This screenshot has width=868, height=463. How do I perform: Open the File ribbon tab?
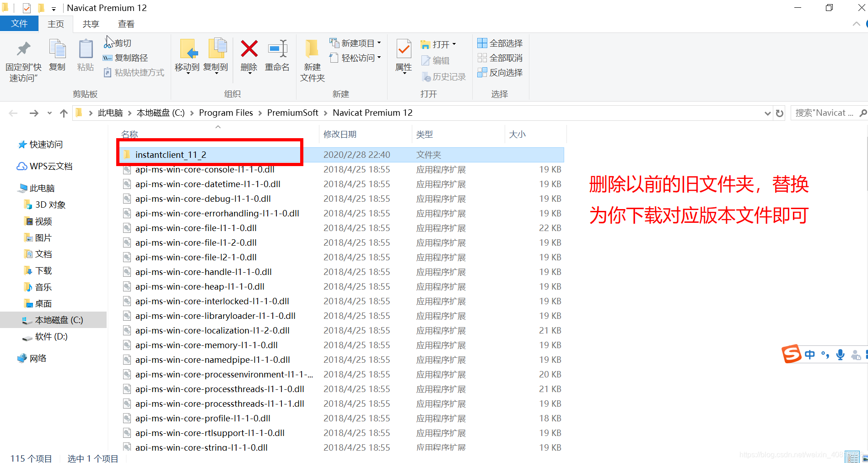click(x=19, y=24)
